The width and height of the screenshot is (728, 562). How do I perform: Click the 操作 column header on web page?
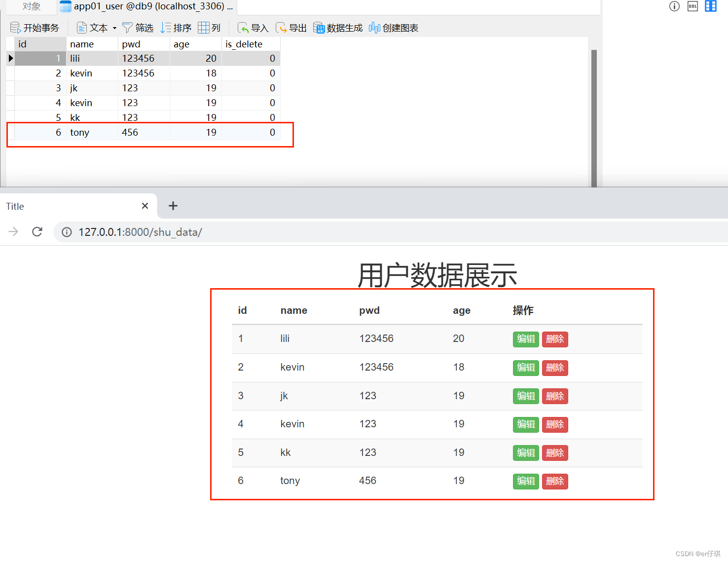coord(523,310)
